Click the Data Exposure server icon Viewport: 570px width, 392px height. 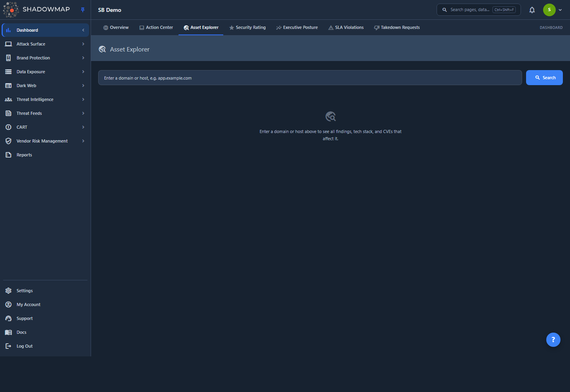(8, 72)
